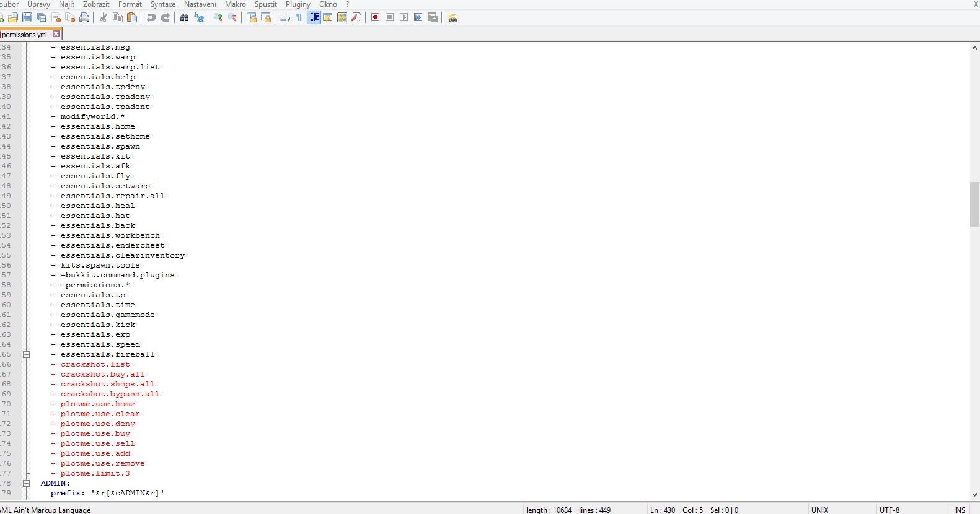Image resolution: width=980 pixels, height=514 pixels.
Task: Click the Save file icon
Action: (x=27, y=17)
